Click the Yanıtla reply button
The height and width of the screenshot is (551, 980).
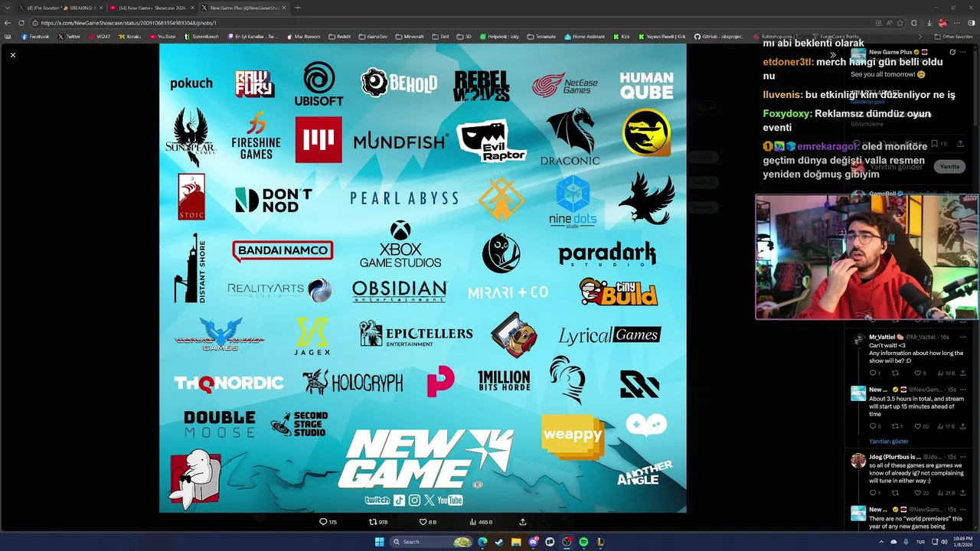coord(949,166)
